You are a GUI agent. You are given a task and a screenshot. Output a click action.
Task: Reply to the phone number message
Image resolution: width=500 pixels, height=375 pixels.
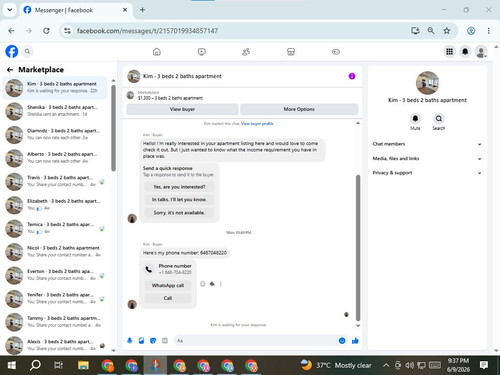212,284
